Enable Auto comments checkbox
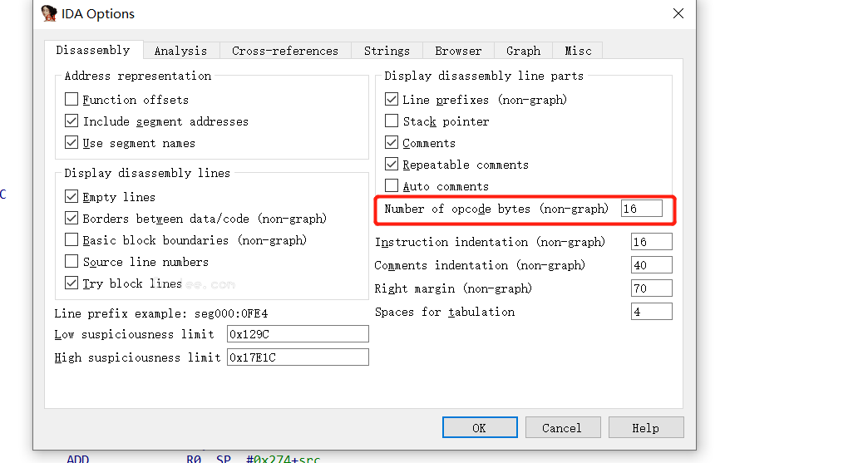 click(x=392, y=185)
